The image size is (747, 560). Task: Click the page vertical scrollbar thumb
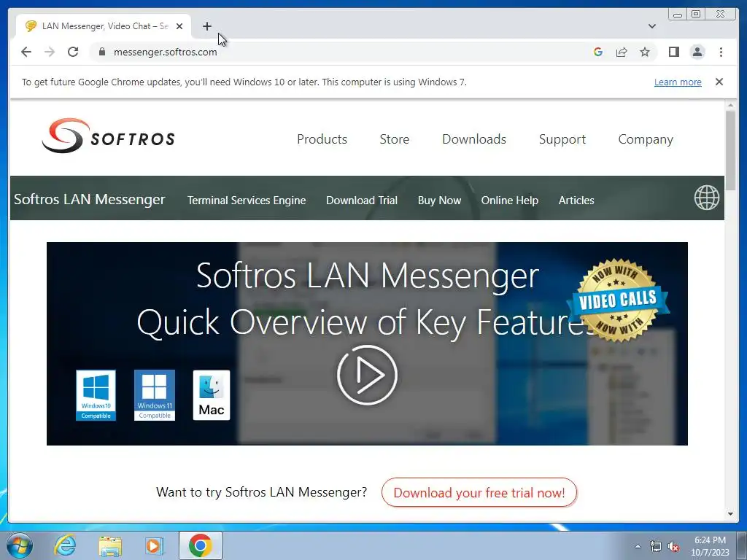coord(730,150)
